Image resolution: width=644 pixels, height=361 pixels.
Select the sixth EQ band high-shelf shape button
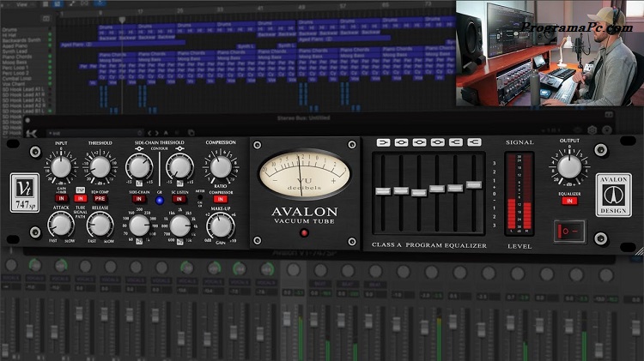click(x=474, y=142)
